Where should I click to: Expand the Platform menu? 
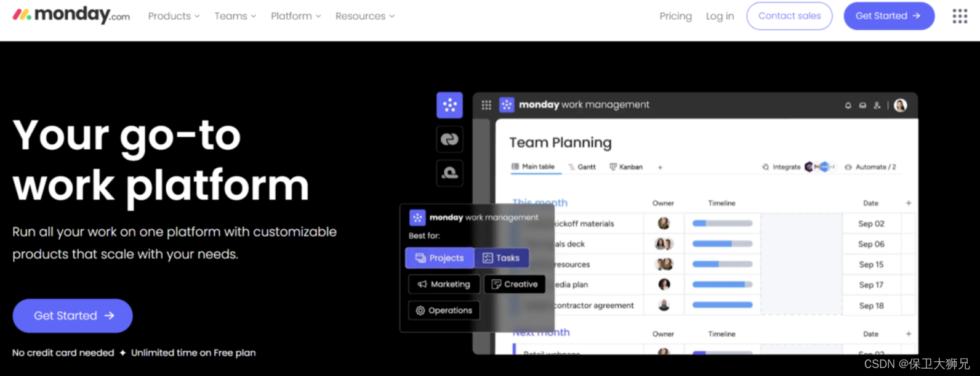(x=296, y=16)
